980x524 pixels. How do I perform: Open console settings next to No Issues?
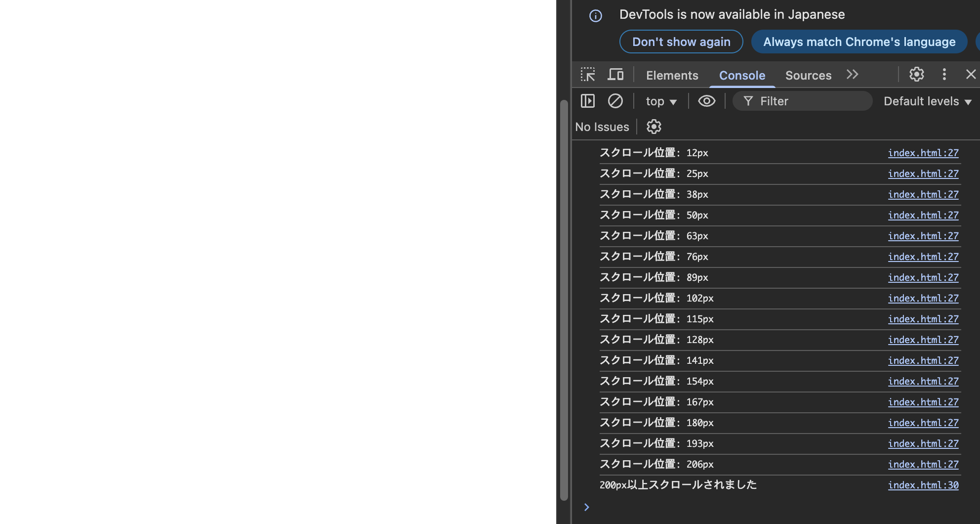[x=653, y=127]
